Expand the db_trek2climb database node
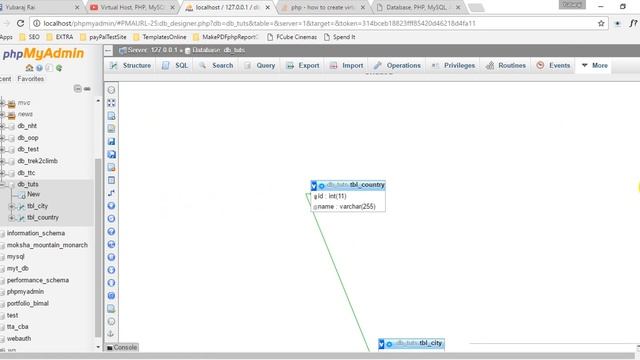The image size is (640, 360). 2,161
